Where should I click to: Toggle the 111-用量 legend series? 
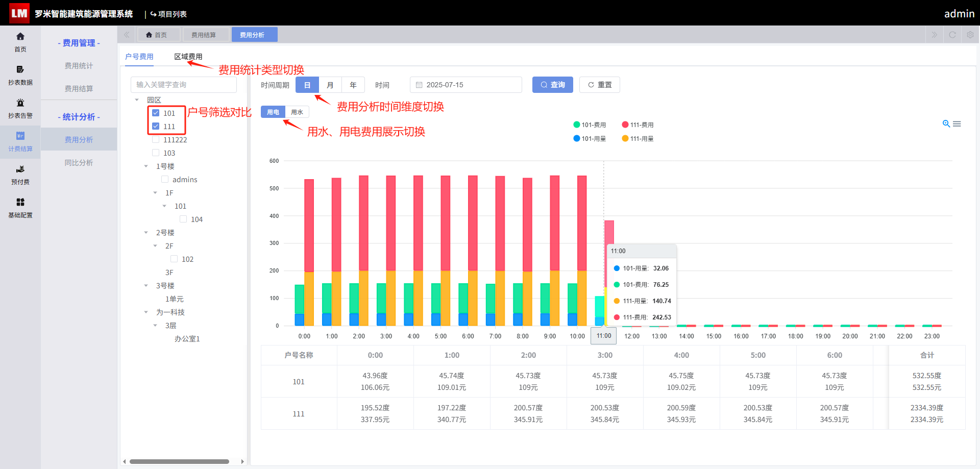[638, 138]
